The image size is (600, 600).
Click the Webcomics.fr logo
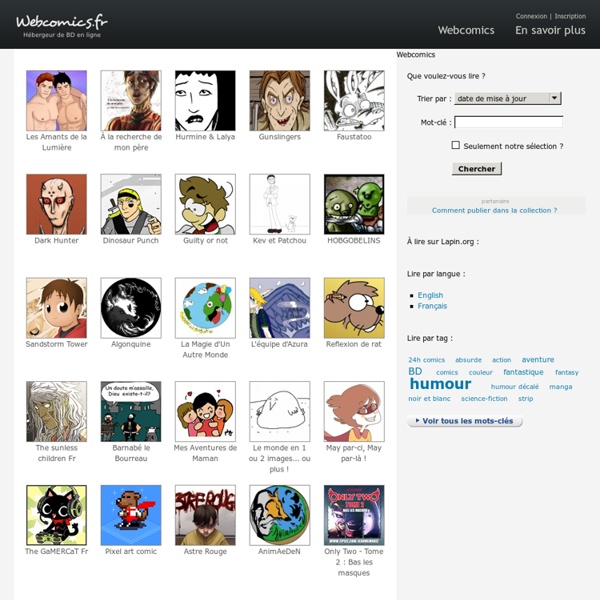point(62,26)
